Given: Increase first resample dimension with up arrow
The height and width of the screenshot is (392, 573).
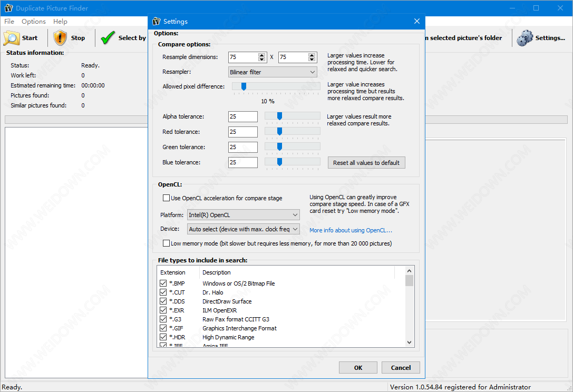Looking at the screenshot, I should tap(261, 55).
